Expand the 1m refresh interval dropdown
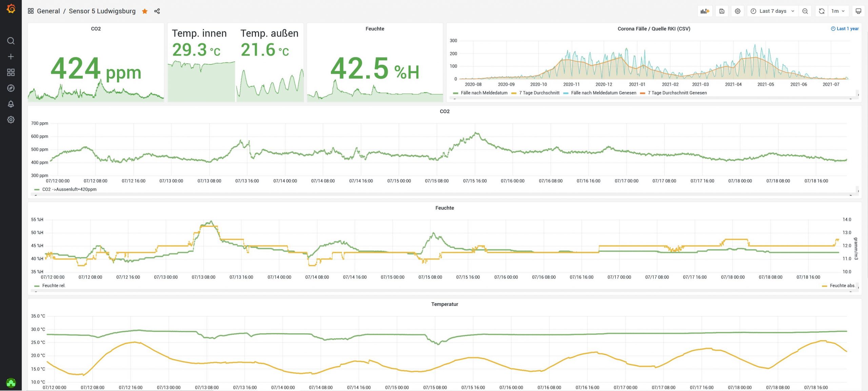Image resolution: width=868 pixels, height=391 pixels. tap(837, 11)
